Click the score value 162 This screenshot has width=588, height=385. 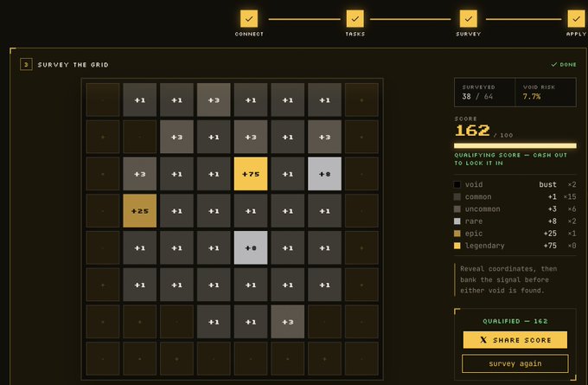pos(472,131)
